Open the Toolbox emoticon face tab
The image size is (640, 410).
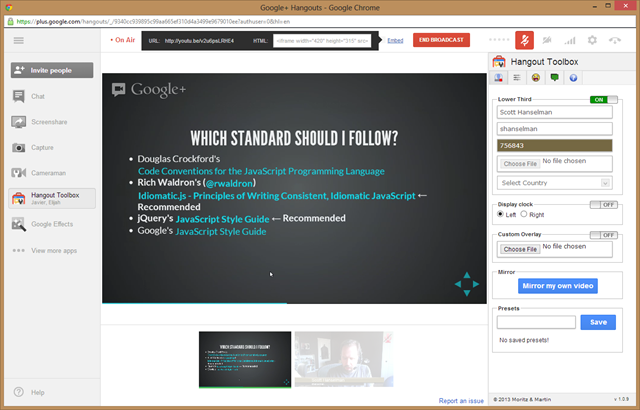(536, 78)
